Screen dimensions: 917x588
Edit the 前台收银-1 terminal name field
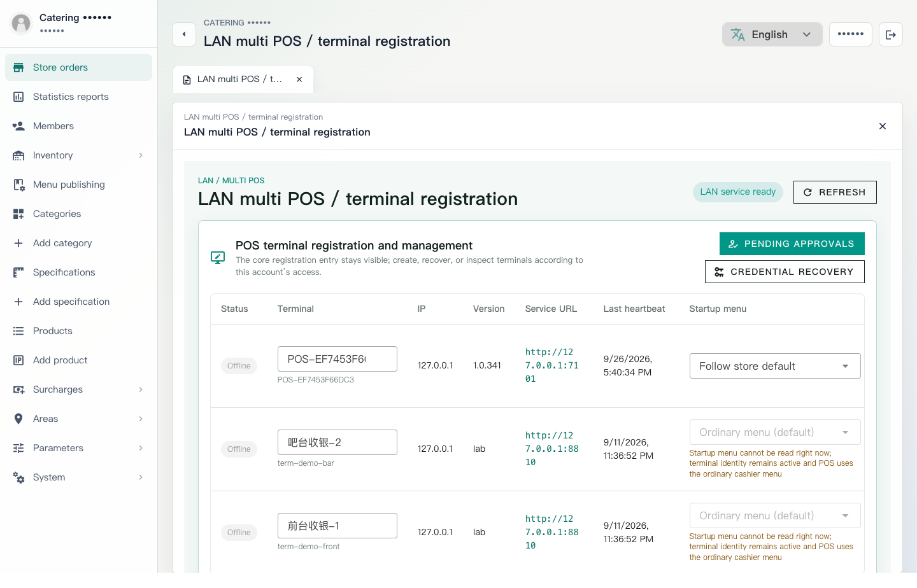click(x=337, y=526)
